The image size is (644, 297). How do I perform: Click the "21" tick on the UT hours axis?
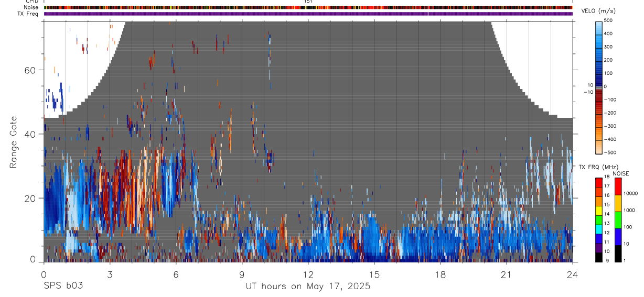[x=507, y=274]
